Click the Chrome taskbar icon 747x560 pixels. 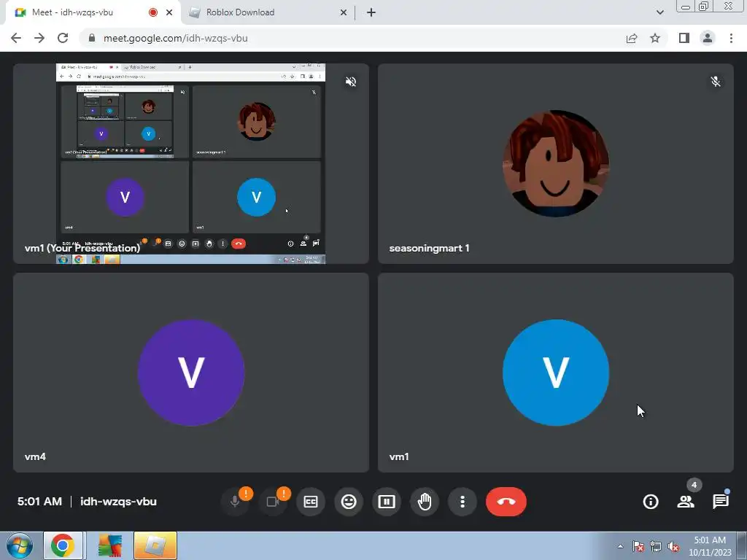point(63,545)
